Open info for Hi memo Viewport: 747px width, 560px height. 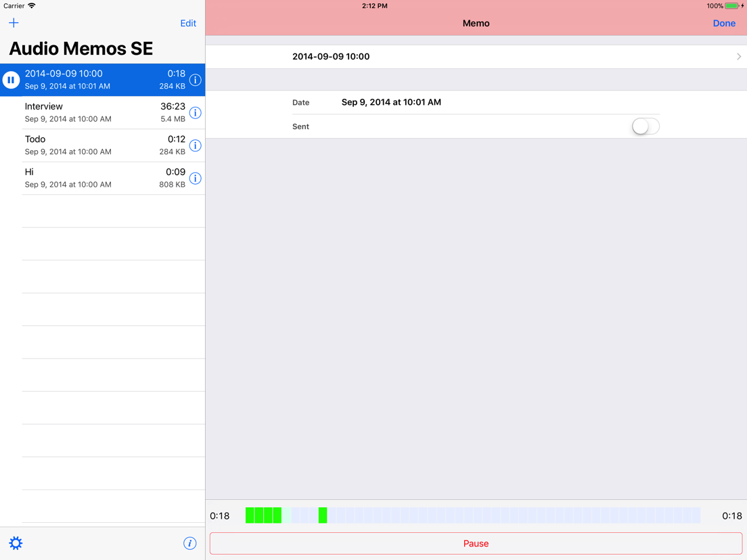[196, 179]
